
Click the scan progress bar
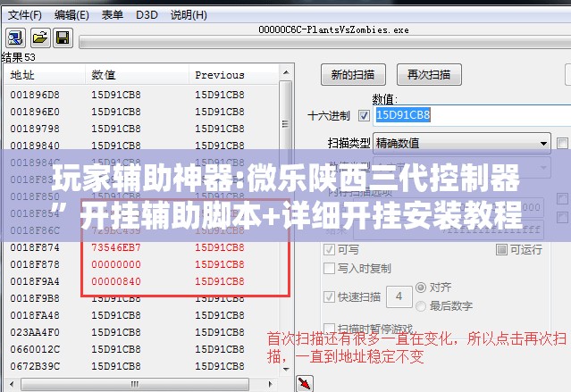point(325,43)
